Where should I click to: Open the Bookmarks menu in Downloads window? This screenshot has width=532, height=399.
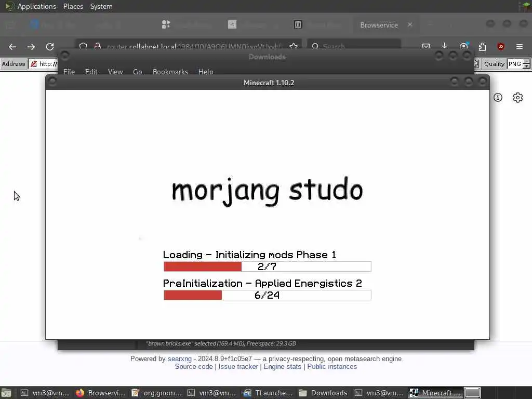(x=170, y=72)
